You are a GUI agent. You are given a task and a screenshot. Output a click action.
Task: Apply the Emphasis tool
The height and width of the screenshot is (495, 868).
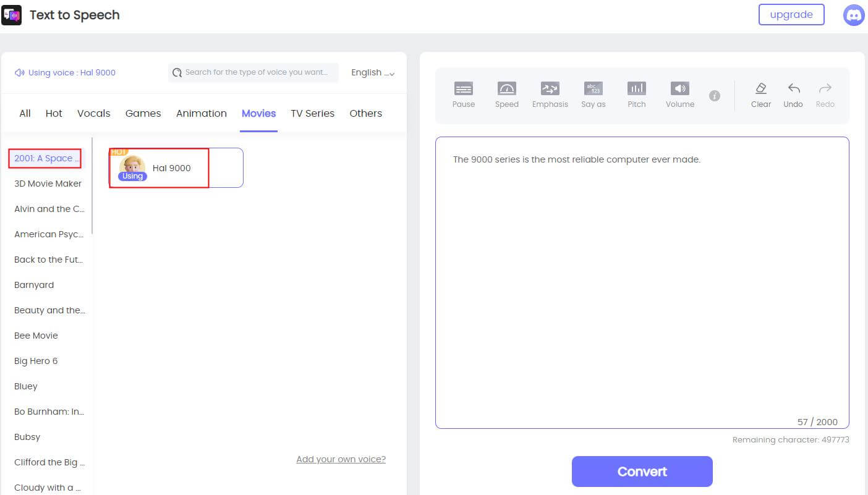[550, 95]
